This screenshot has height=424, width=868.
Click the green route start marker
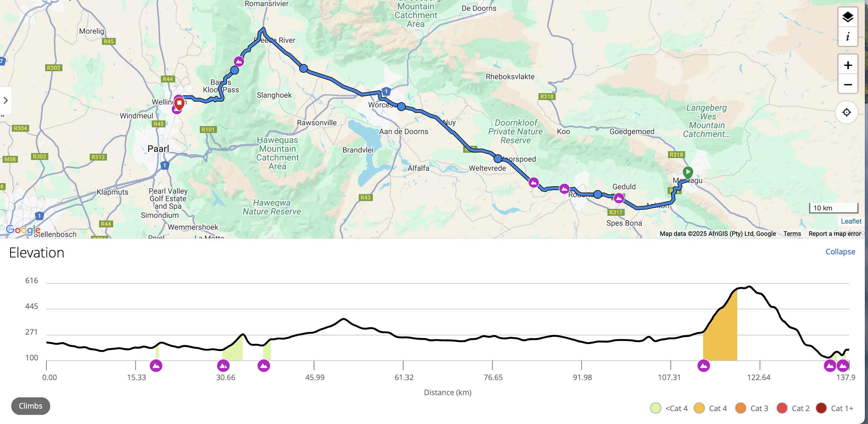point(687,172)
